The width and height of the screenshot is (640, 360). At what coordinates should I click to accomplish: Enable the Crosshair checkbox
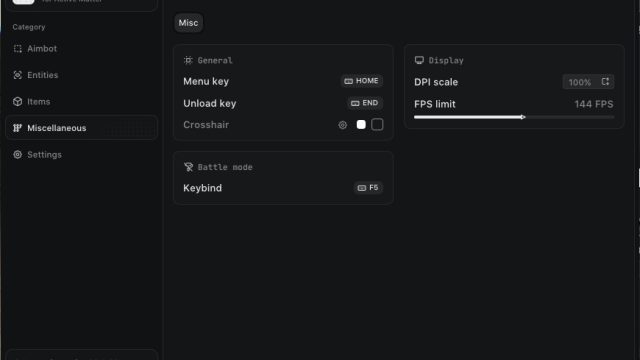(377, 124)
